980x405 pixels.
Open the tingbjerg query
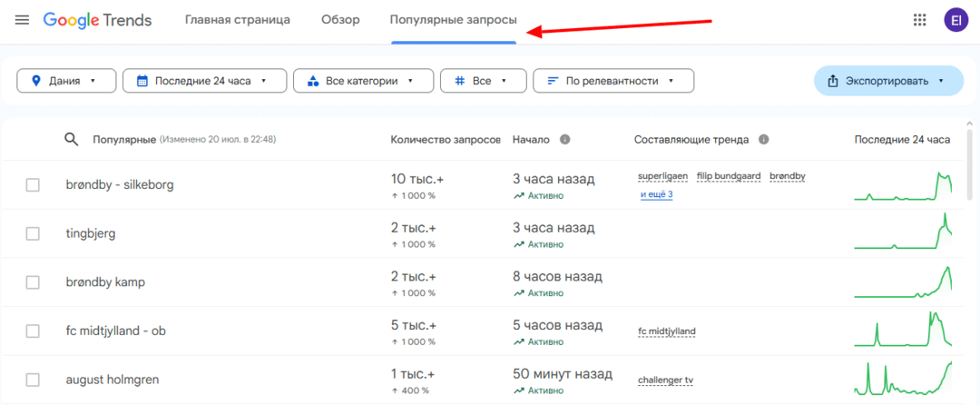tap(91, 233)
